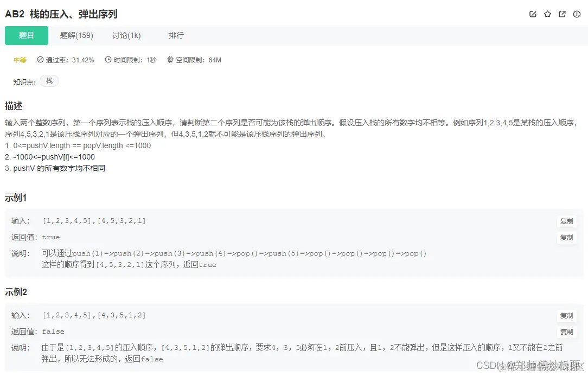Copy the input of 示例1 via 复制
Viewport: 588px width, 376px height.
(x=566, y=221)
